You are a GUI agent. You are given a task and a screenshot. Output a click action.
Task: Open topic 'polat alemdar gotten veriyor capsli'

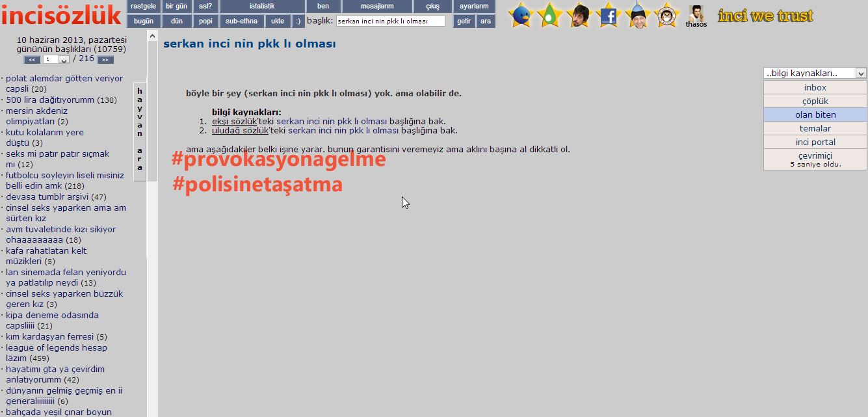coord(64,83)
